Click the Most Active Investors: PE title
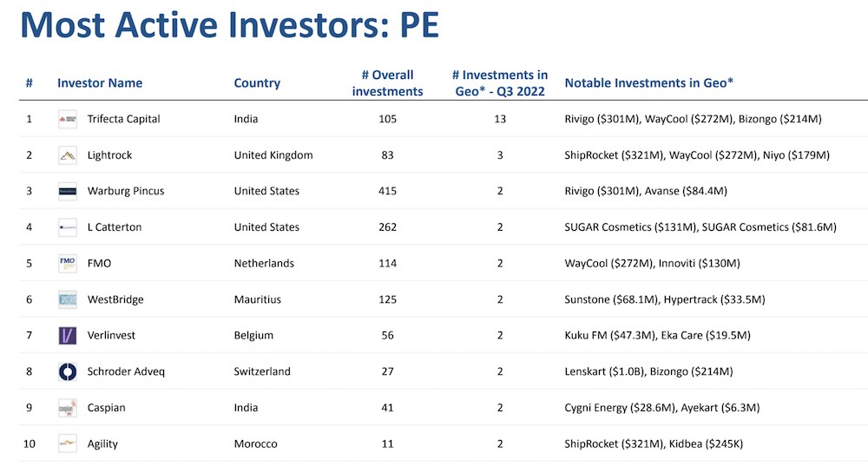This screenshot has width=868, height=466. click(229, 26)
